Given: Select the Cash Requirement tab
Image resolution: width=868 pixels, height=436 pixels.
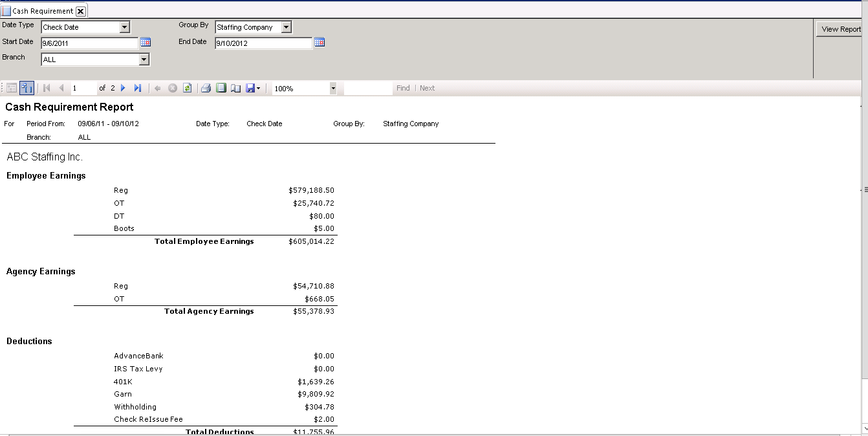Looking at the screenshot, I should point(43,11).
